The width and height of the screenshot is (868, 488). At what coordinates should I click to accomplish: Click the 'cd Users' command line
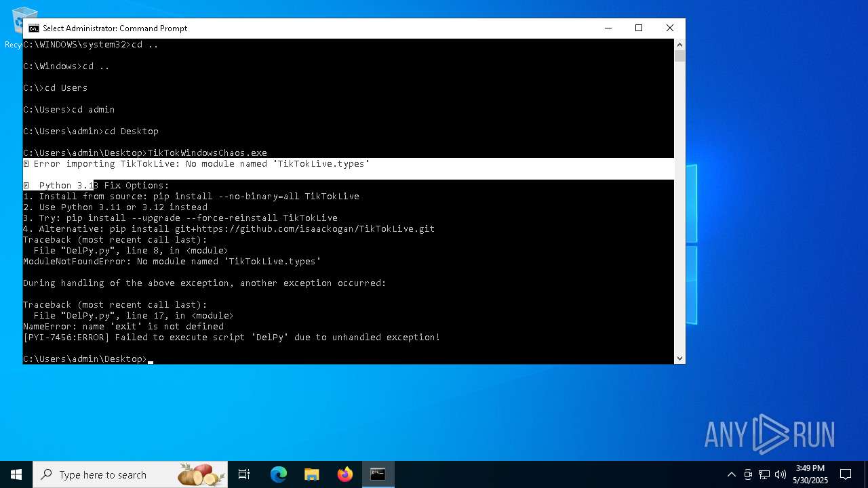(x=56, y=87)
